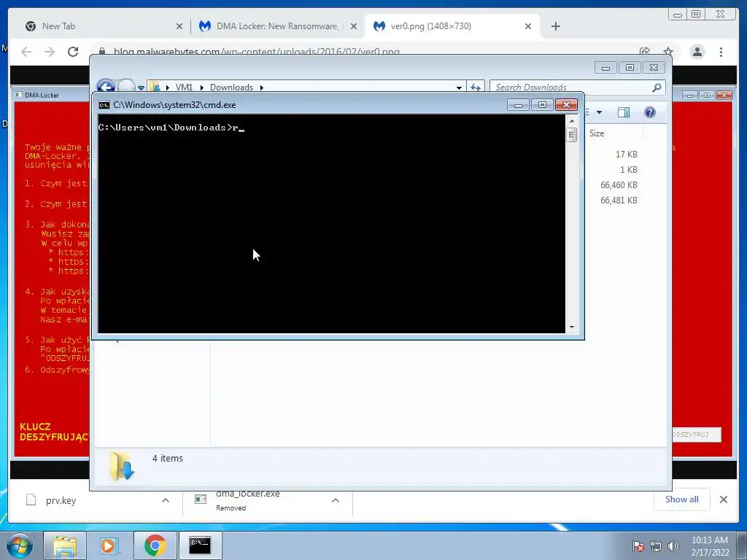The width and height of the screenshot is (747, 560).
Task: Minimize the cmd.exe window
Action: [518, 105]
